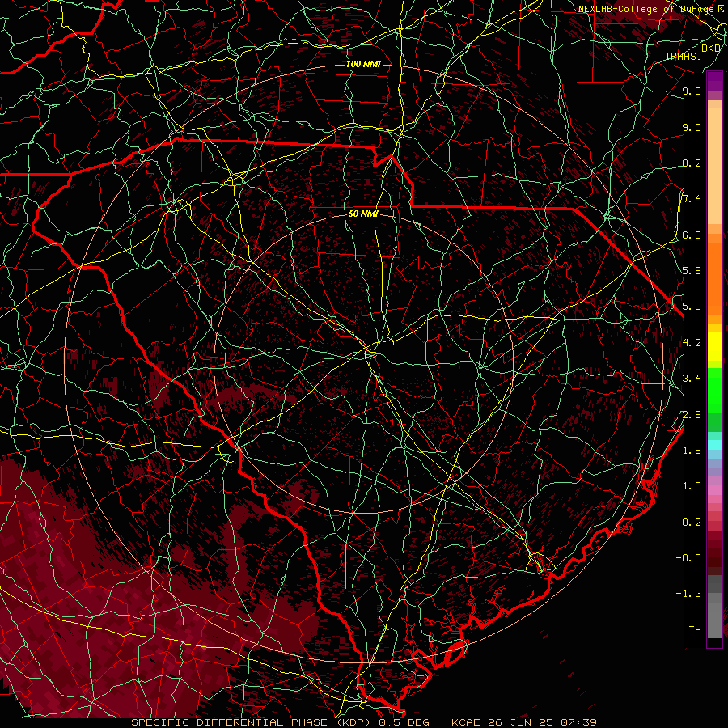The height and width of the screenshot is (728, 728).
Task: Click the 6.6 value on the color scale
Action: 692,235
